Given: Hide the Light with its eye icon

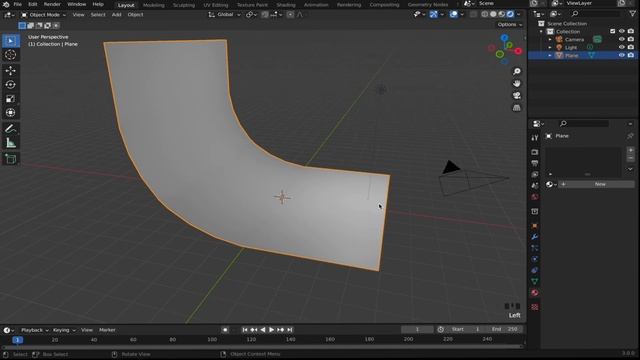Looking at the screenshot, I should point(622,47).
